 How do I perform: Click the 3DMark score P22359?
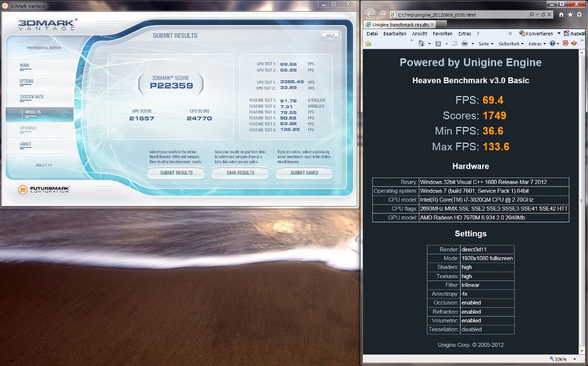pyautogui.click(x=172, y=86)
